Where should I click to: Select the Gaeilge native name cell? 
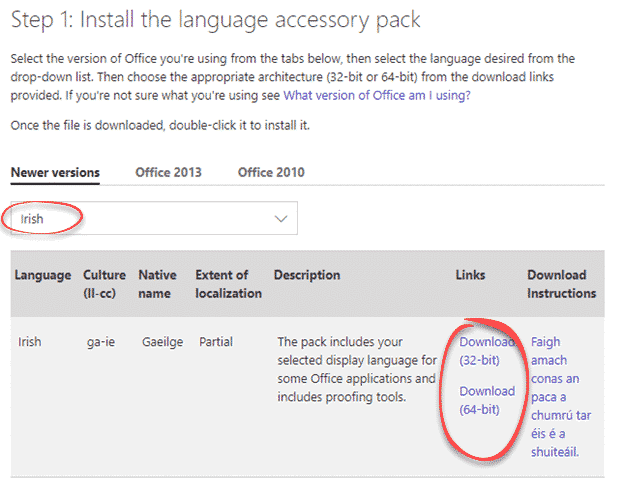point(164,342)
